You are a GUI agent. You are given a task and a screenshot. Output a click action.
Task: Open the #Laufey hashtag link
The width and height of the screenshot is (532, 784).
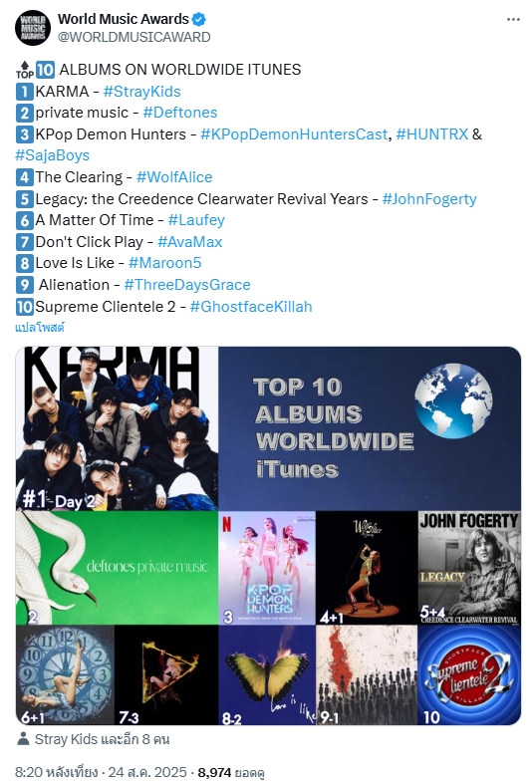(196, 220)
